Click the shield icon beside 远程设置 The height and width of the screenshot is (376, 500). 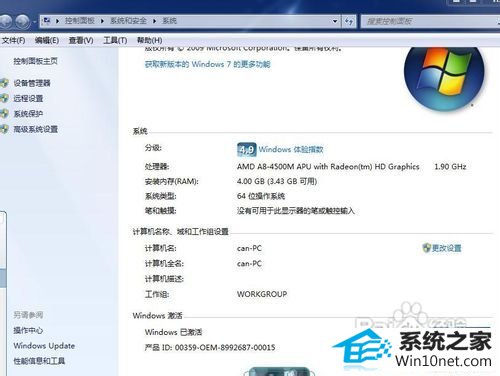(4, 98)
